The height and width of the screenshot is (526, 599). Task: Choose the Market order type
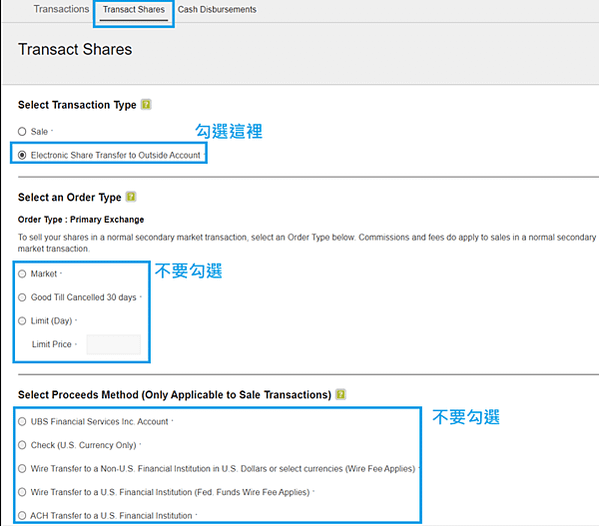click(22, 274)
